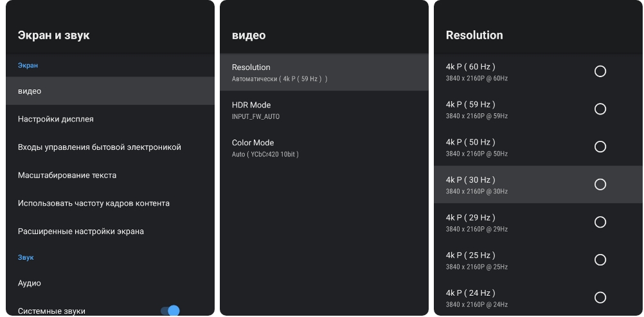The width and height of the screenshot is (644, 317).
Task: Select 4k P (50 Hz) radio option
Action: click(x=600, y=147)
